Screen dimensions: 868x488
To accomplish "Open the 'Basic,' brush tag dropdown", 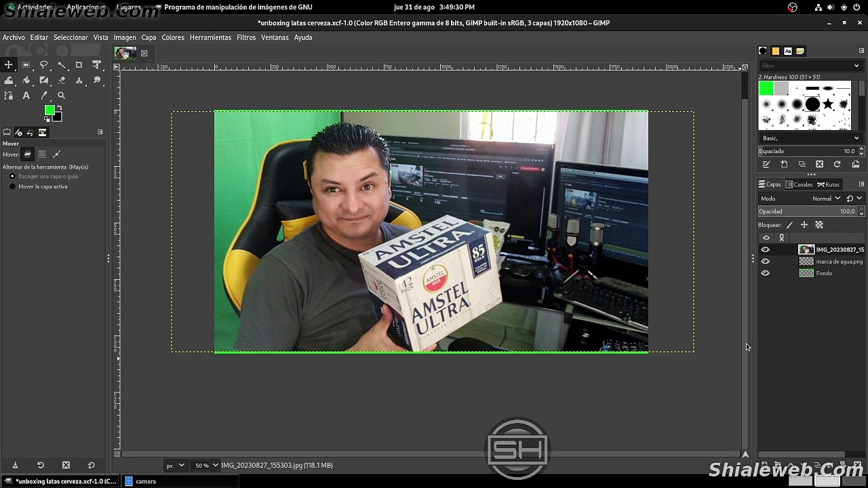I will click(810, 138).
